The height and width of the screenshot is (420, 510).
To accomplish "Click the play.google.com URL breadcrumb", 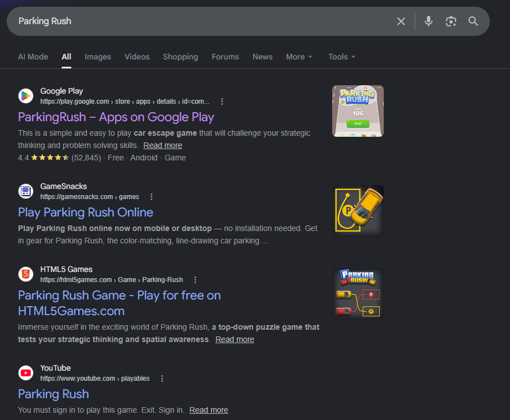I will click(x=125, y=101).
